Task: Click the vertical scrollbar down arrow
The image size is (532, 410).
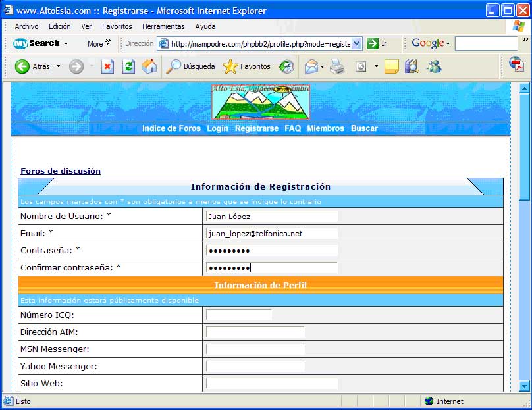Action: 524,386
